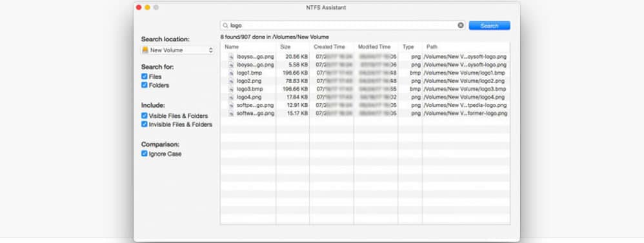Select the logo2.png file name

[249, 81]
